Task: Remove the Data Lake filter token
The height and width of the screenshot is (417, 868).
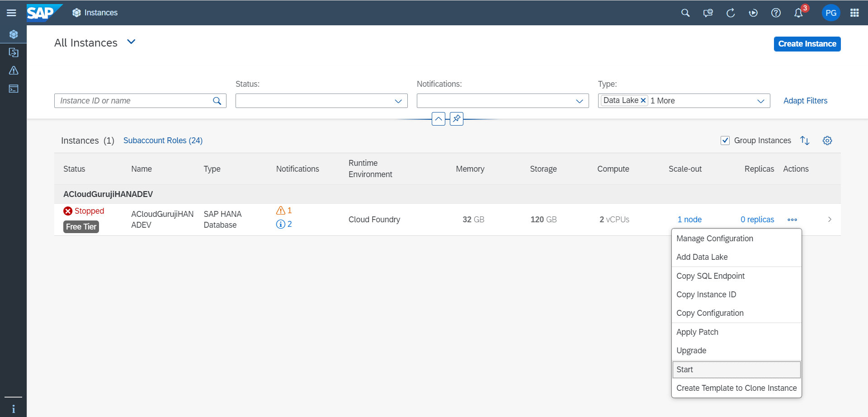Action: point(643,101)
